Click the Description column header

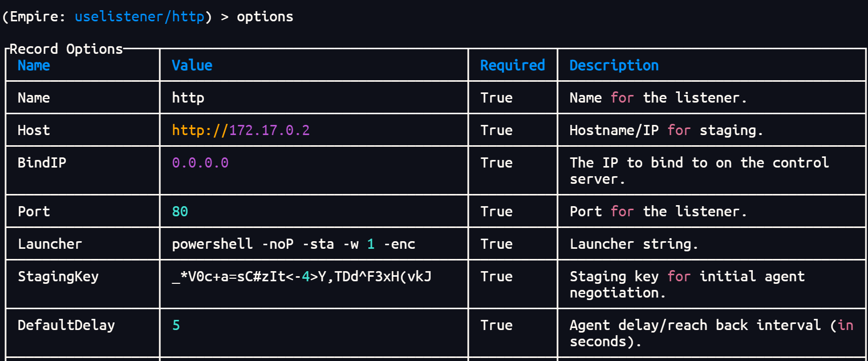click(614, 65)
